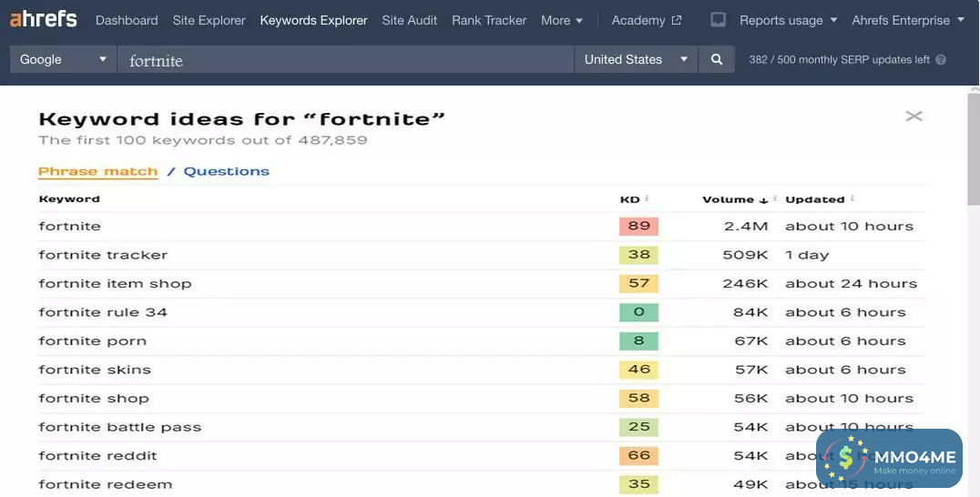This screenshot has width=980, height=497.
Task: Expand the Ahrefs Enterprise account menu
Action: point(907,20)
